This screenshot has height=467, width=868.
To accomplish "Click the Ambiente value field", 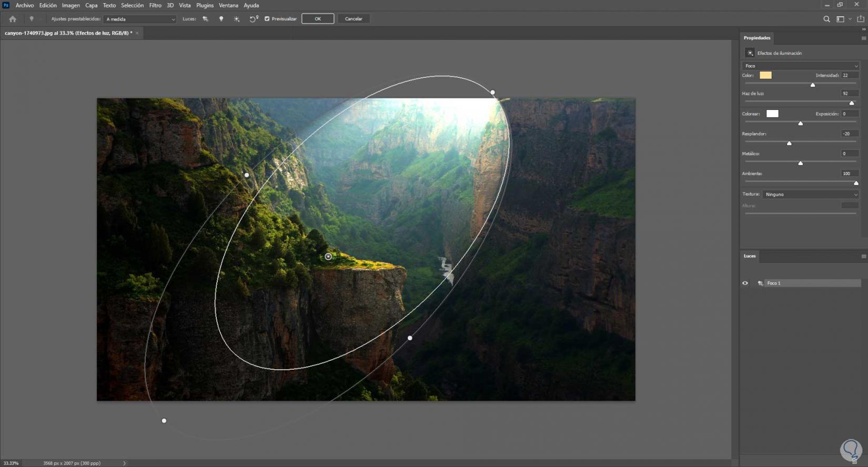I will (850, 174).
